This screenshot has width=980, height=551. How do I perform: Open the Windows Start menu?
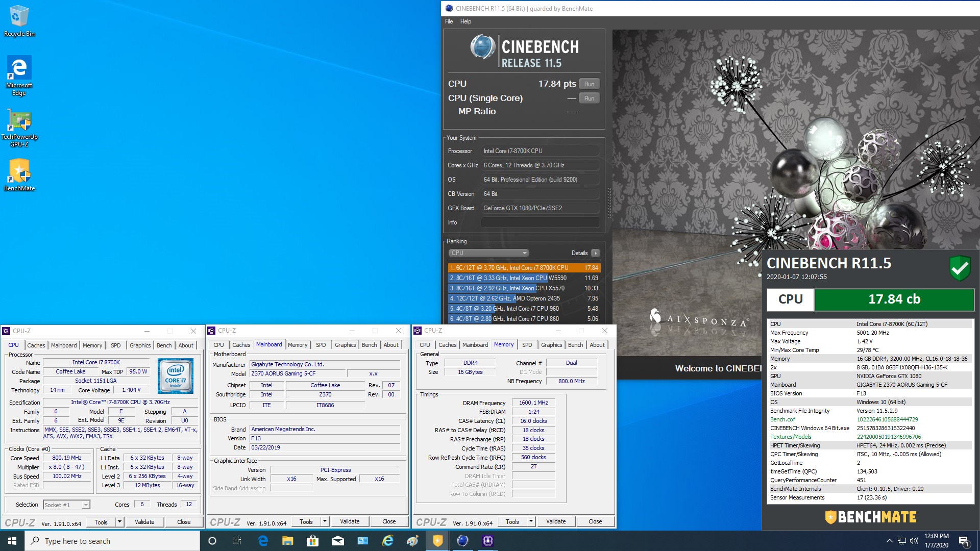pos(12,541)
